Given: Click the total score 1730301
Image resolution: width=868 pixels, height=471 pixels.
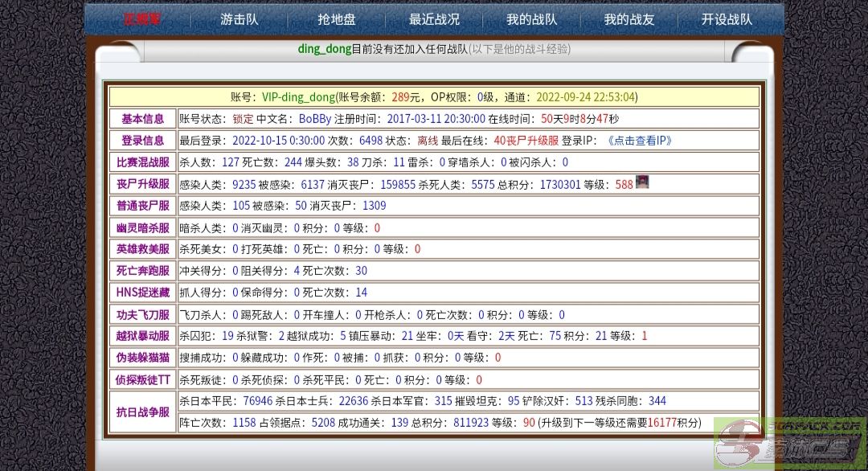Looking at the screenshot, I should (560, 185).
